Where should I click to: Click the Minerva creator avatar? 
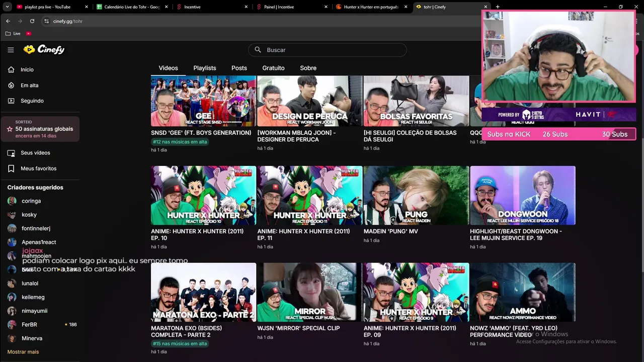[x=12, y=338]
